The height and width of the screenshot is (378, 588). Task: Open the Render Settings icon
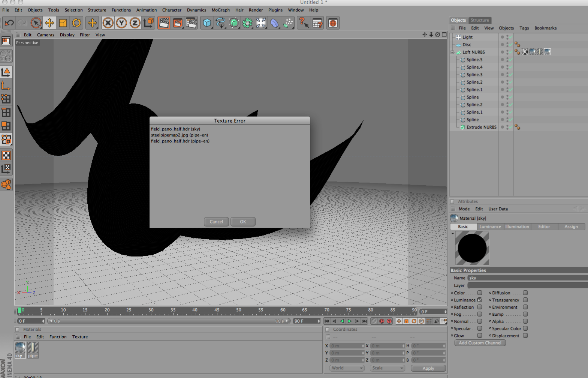(x=191, y=23)
